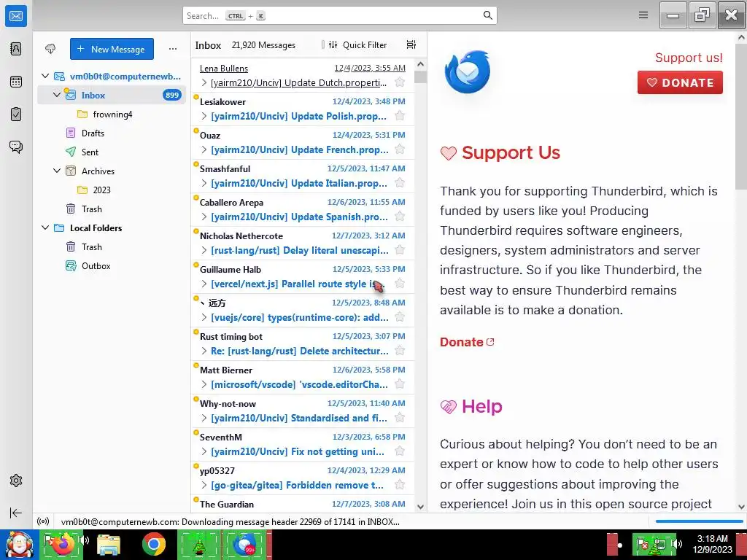Image resolution: width=747 pixels, height=560 pixels.
Task: Star the Smashfanful message
Action: click(x=400, y=183)
